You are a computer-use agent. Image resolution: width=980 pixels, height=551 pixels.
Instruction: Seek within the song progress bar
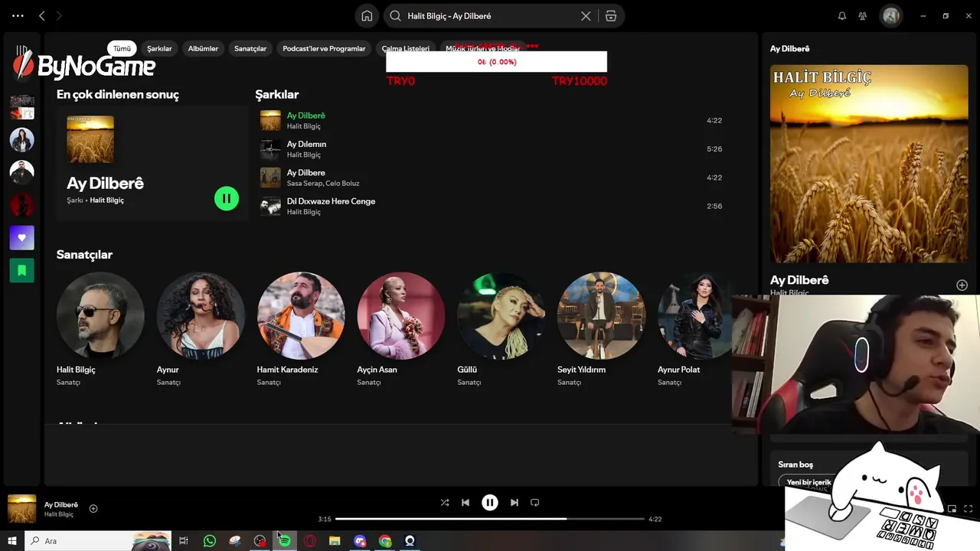coord(490,519)
